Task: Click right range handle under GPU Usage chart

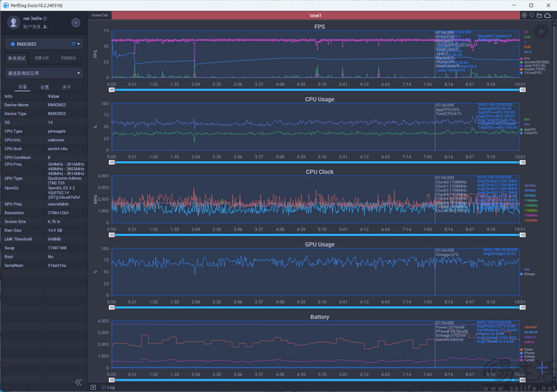Action: click(523, 307)
